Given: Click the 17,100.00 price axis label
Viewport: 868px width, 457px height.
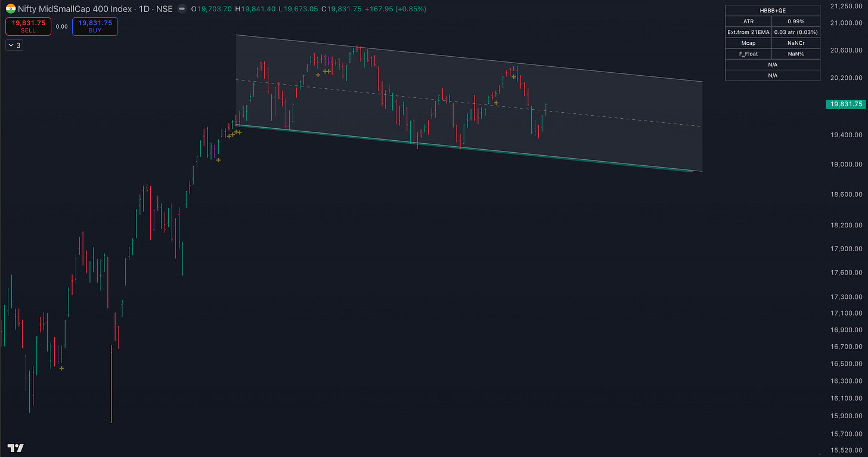Looking at the screenshot, I should click(845, 313).
